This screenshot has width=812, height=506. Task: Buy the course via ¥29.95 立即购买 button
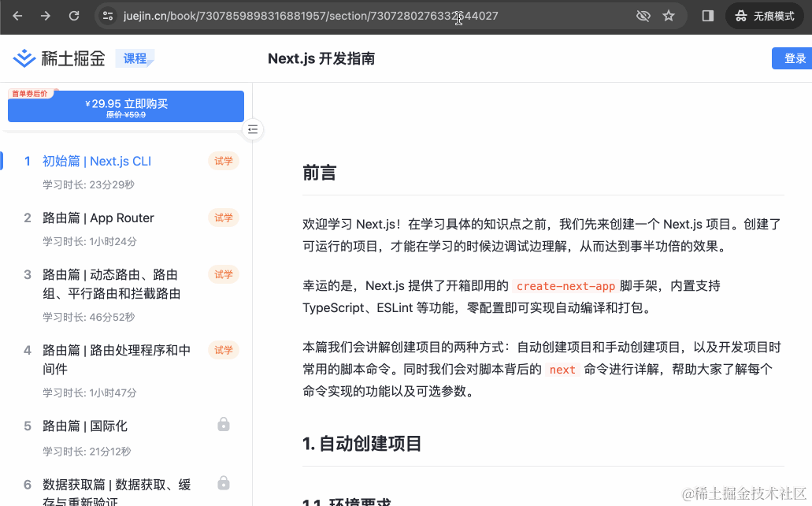(126, 107)
